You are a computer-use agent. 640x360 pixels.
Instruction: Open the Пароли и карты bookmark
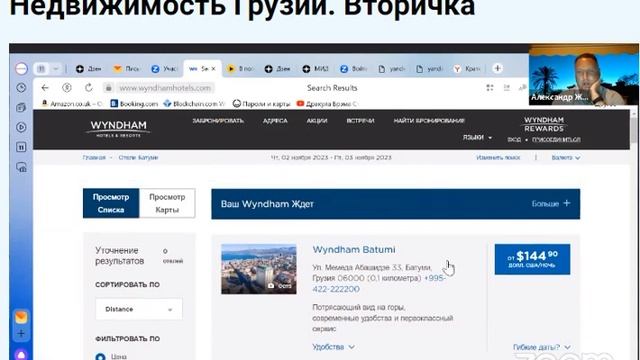(x=261, y=104)
